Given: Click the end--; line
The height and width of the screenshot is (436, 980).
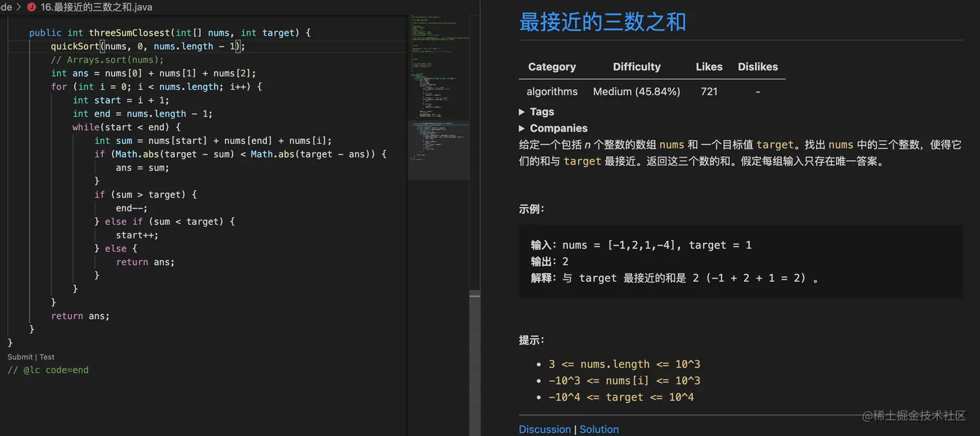Looking at the screenshot, I should [132, 208].
